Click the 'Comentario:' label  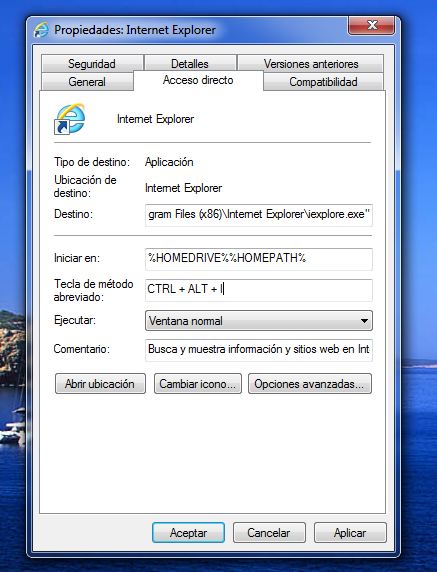81,349
